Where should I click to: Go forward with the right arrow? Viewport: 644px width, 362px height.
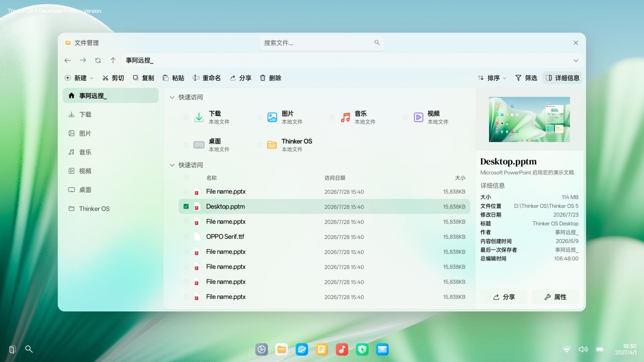point(83,60)
